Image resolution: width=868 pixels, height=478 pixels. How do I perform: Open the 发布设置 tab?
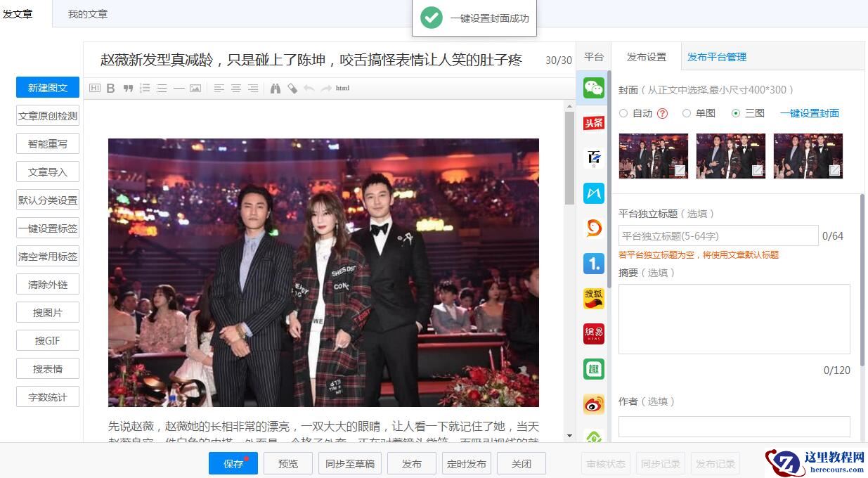pos(647,57)
